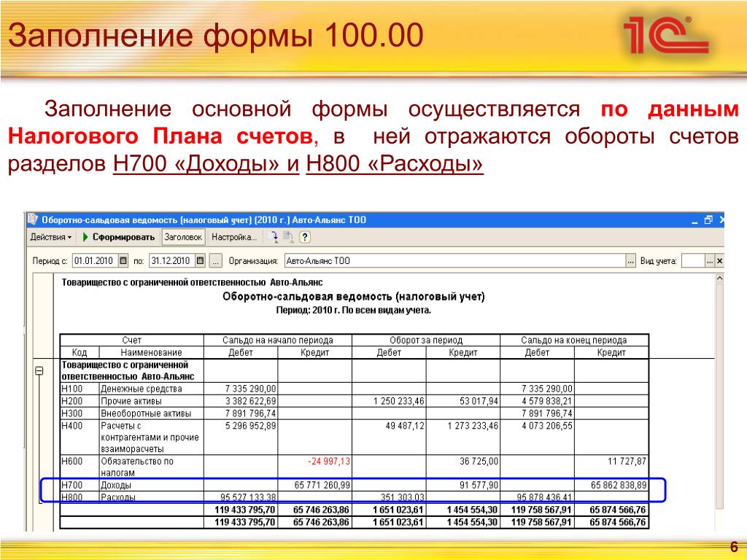The height and width of the screenshot is (560, 747).
Task: Open calendar for end date 31.12.2010
Action: tap(201, 260)
